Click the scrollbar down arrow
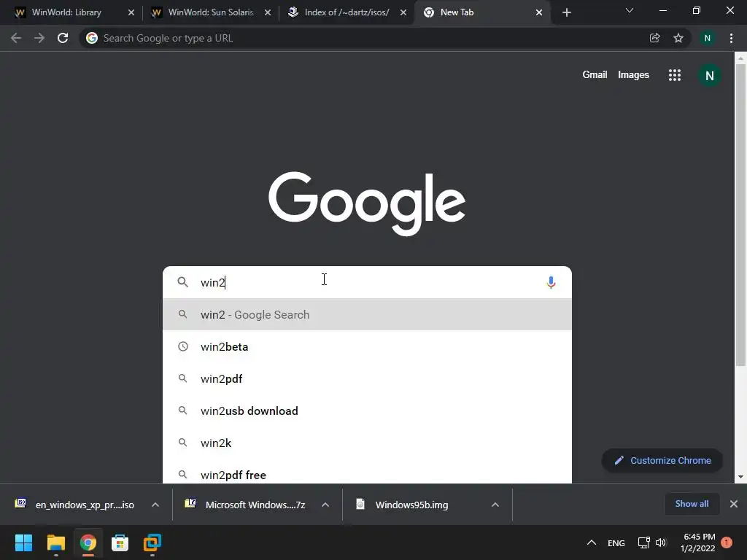 [740, 477]
